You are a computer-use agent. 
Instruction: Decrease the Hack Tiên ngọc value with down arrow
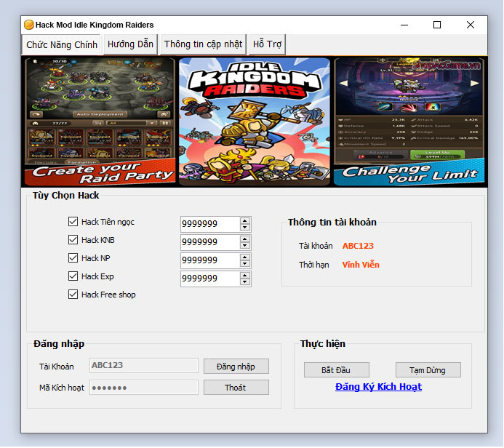click(245, 227)
